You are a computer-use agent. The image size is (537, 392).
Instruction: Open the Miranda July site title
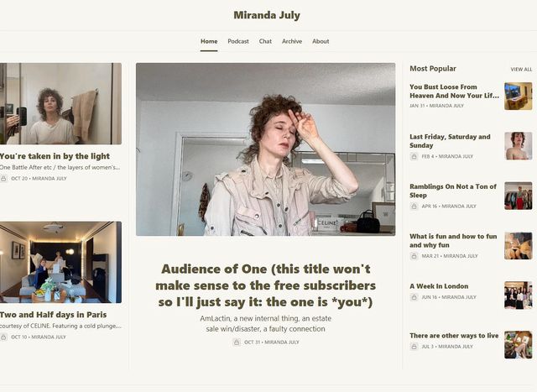(x=267, y=15)
